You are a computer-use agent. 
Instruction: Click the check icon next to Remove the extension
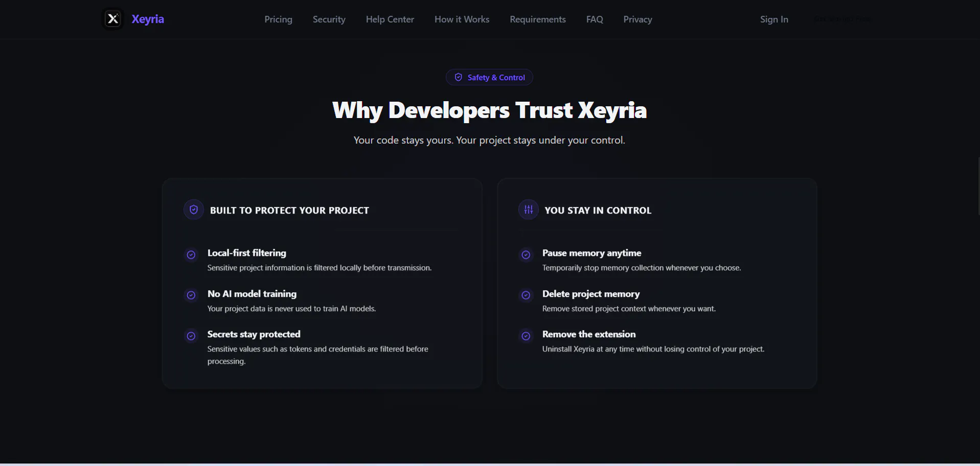click(526, 336)
